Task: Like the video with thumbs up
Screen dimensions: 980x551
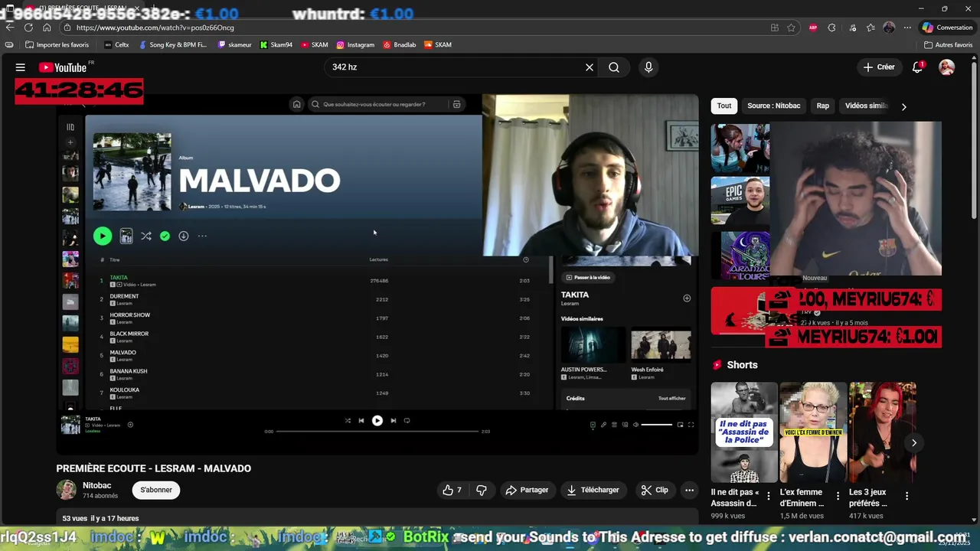Action: pyautogui.click(x=452, y=490)
